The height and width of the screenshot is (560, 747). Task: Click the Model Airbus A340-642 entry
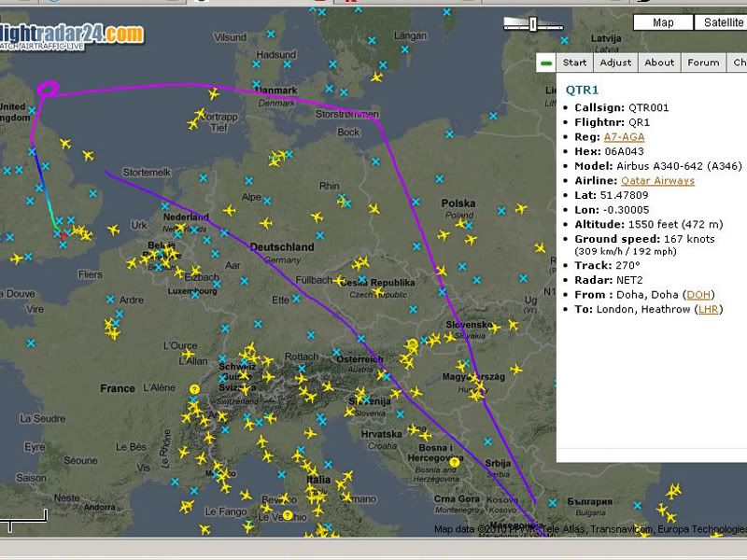pyautogui.click(x=658, y=166)
